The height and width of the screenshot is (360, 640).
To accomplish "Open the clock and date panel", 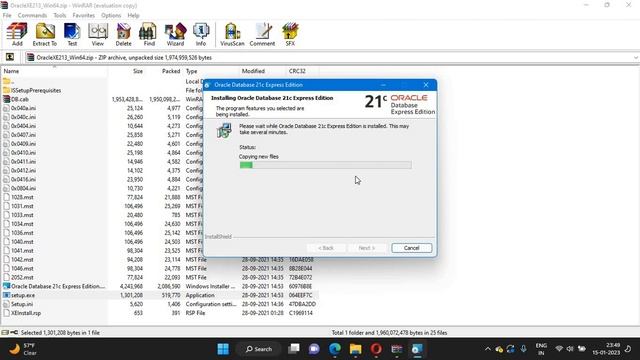I will pos(606,349).
